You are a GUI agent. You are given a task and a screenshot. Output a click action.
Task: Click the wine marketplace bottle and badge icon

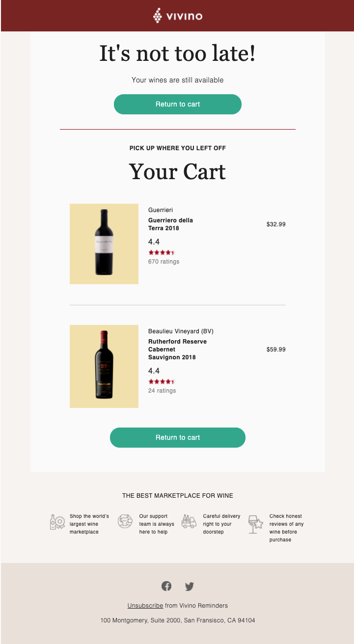pyautogui.click(x=57, y=522)
